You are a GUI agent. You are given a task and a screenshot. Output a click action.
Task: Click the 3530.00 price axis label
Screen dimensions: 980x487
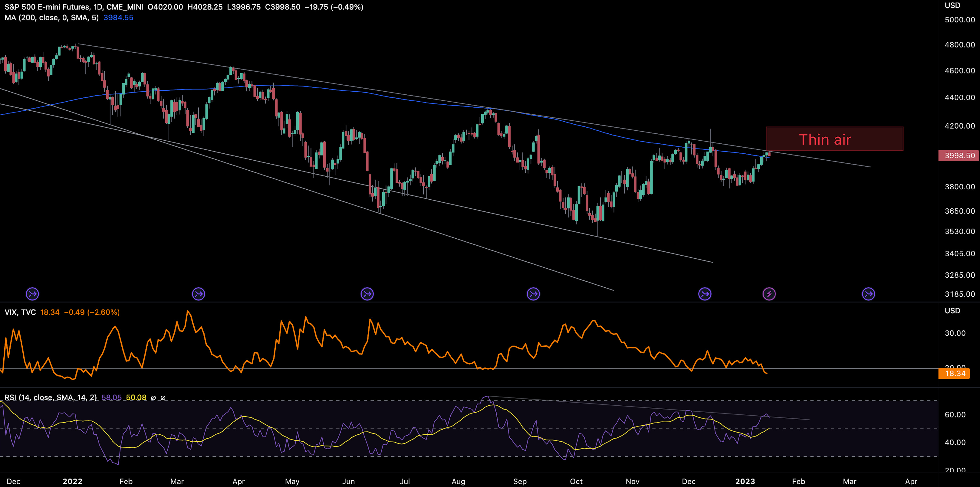(x=960, y=231)
